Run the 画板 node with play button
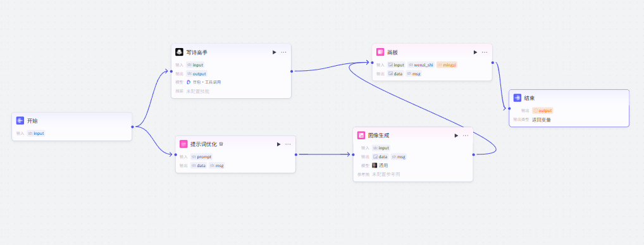644x245 pixels. [x=475, y=52]
